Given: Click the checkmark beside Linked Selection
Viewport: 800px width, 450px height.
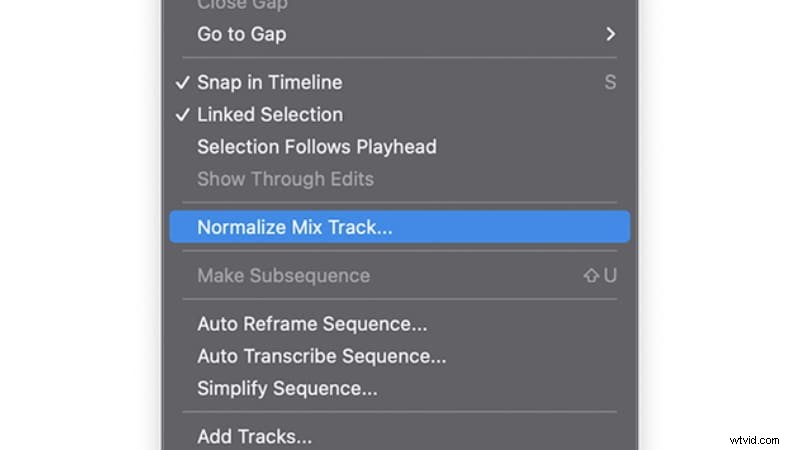Looking at the screenshot, I should pyautogui.click(x=182, y=115).
